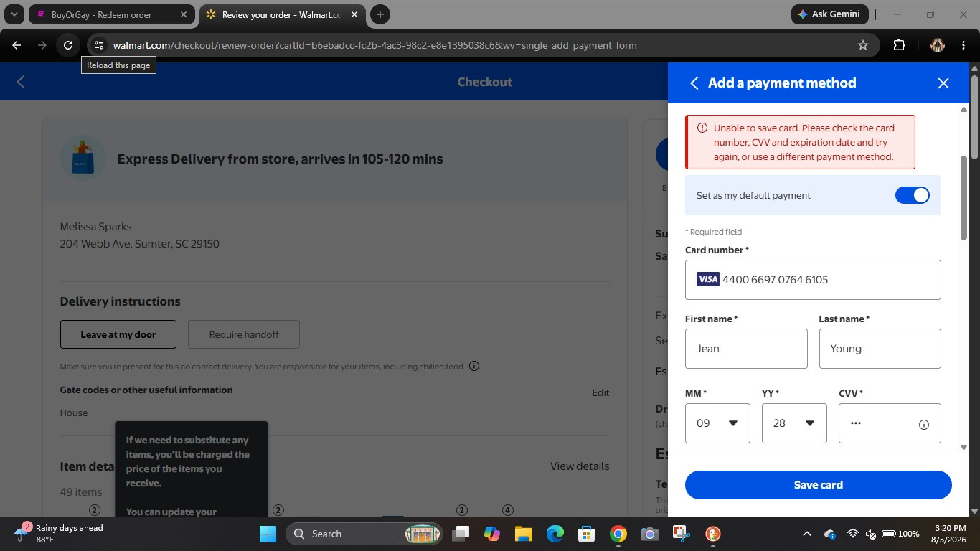This screenshot has width=980, height=551.
Task: Switch to the BuyOrGay - Redeem order tab
Action: pos(111,14)
